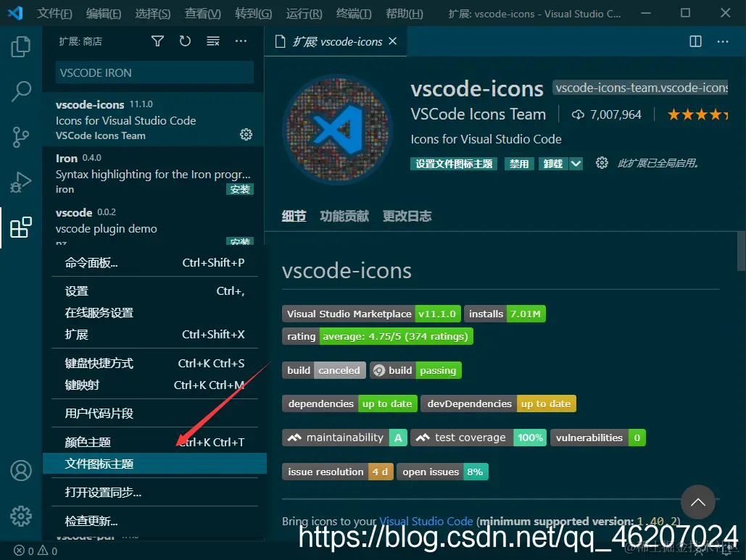Open the Extensions view in activity bar
This screenshot has width=746, height=560.
[20, 227]
